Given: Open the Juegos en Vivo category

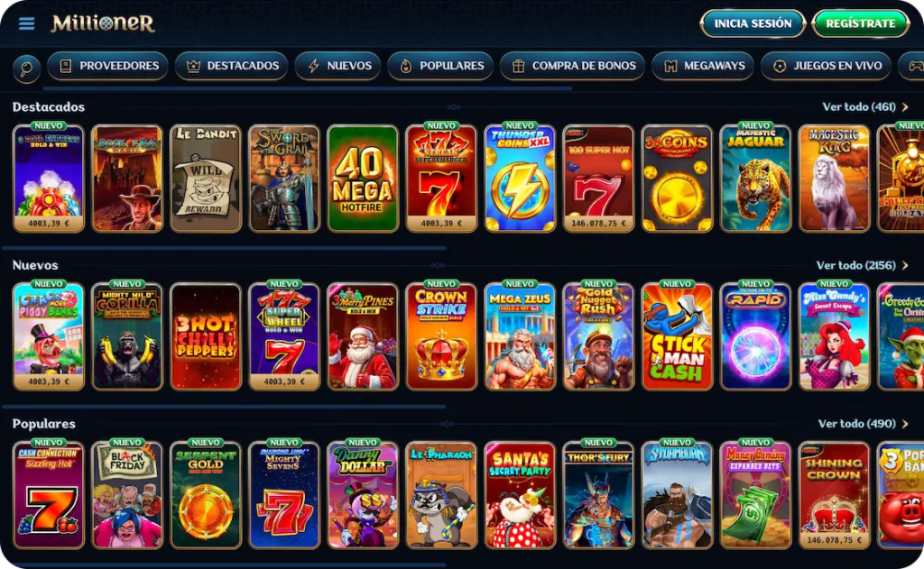Looking at the screenshot, I should (827, 66).
